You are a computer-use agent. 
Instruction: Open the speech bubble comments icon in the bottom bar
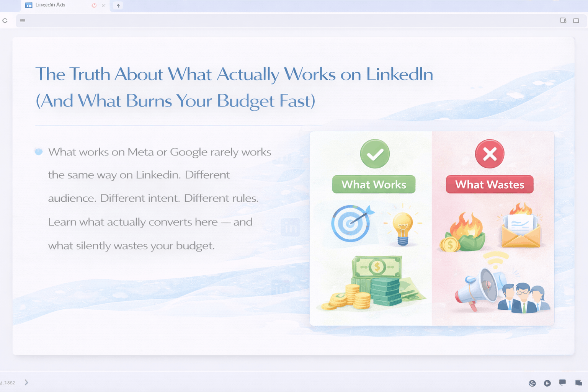(562, 382)
